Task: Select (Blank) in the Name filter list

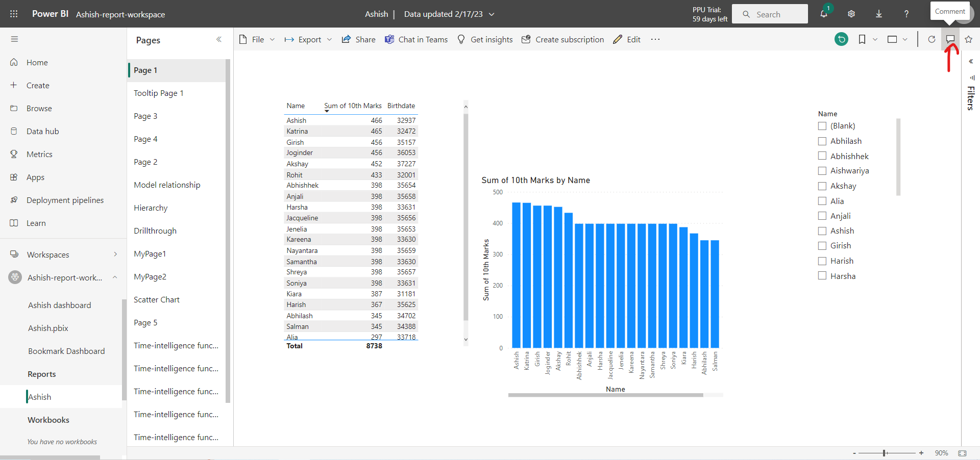Action: (x=822, y=126)
